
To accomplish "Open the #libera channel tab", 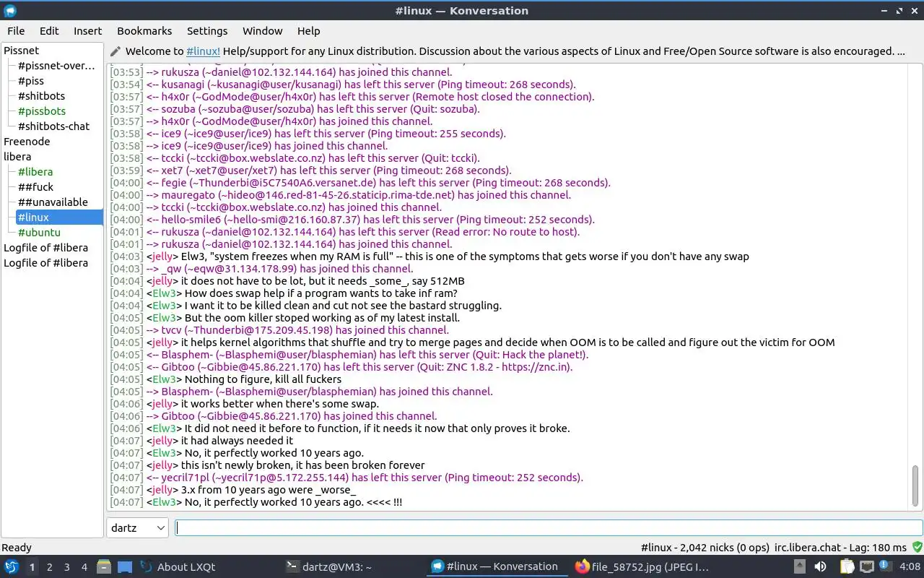I will [x=35, y=172].
